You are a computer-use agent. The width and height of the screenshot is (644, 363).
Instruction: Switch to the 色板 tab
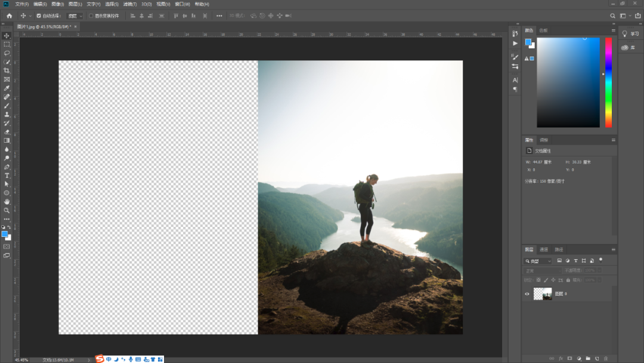[543, 30]
